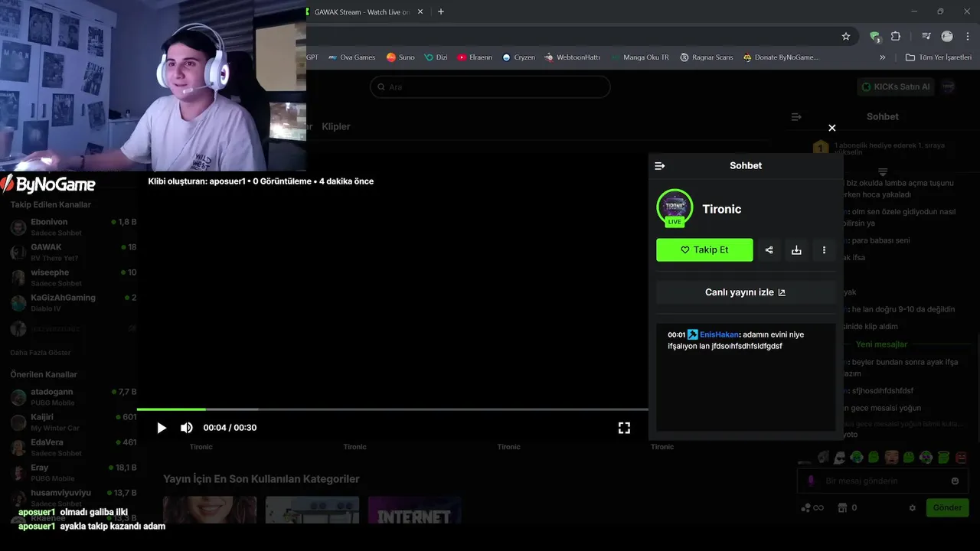Download the clip with download icon
The image size is (980, 551).
(x=796, y=249)
